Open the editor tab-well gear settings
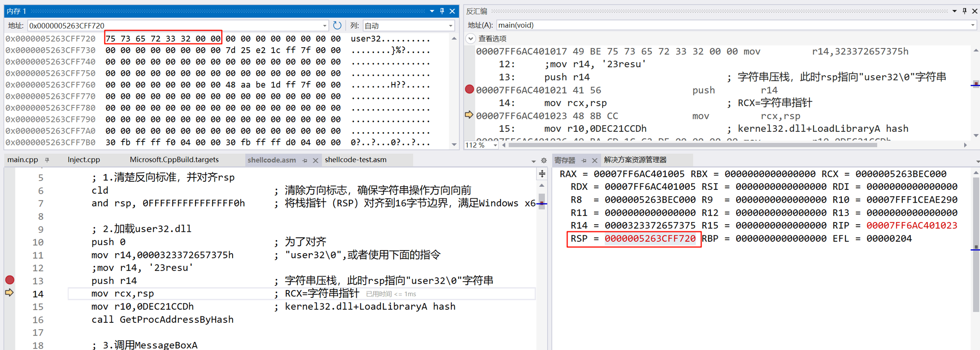The width and height of the screenshot is (980, 350). pyautogui.click(x=544, y=161)
